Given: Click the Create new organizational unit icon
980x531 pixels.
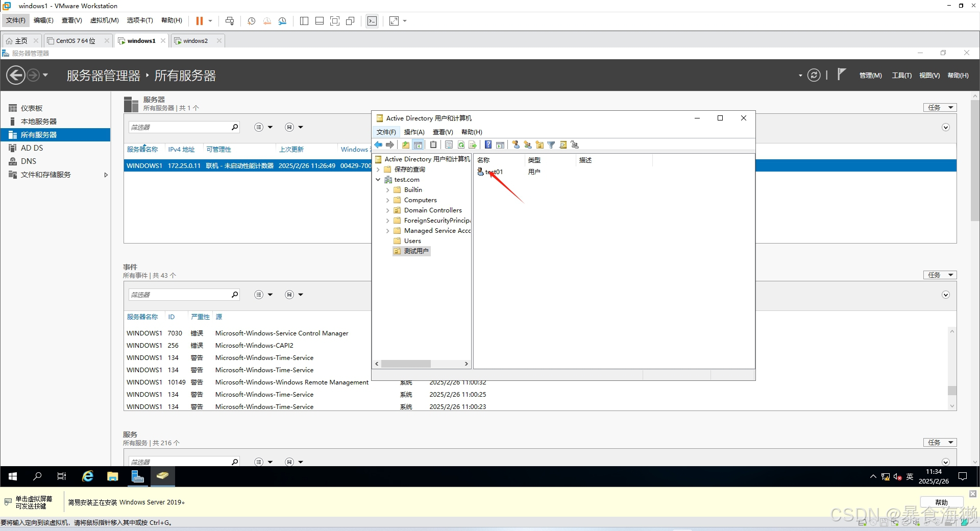Looking at the screenshot, I should tap(540, 145).
